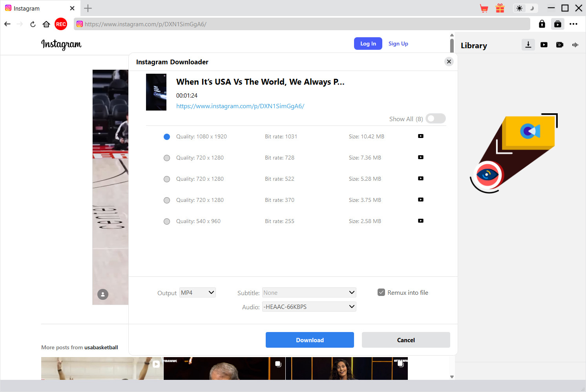
Task: Click Bit rate: 1031 text
Action: coord(281,137)
